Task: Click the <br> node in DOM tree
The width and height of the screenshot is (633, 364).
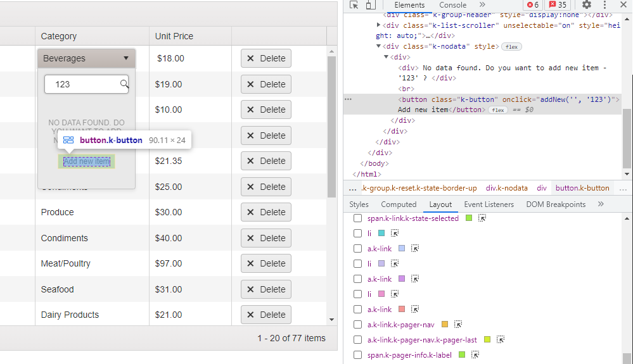Action: pyautogui.click(x=406, y=89)
